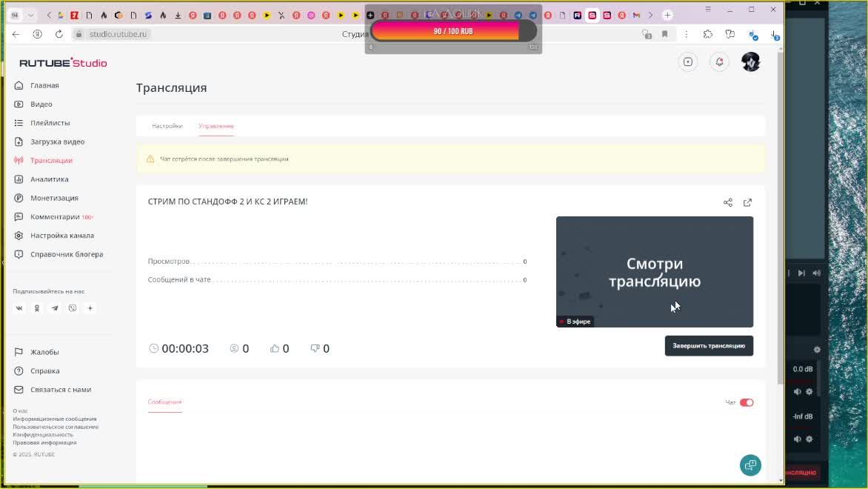Click the red stop streaming button
868x489 pixels.
(x=801, y=473)
